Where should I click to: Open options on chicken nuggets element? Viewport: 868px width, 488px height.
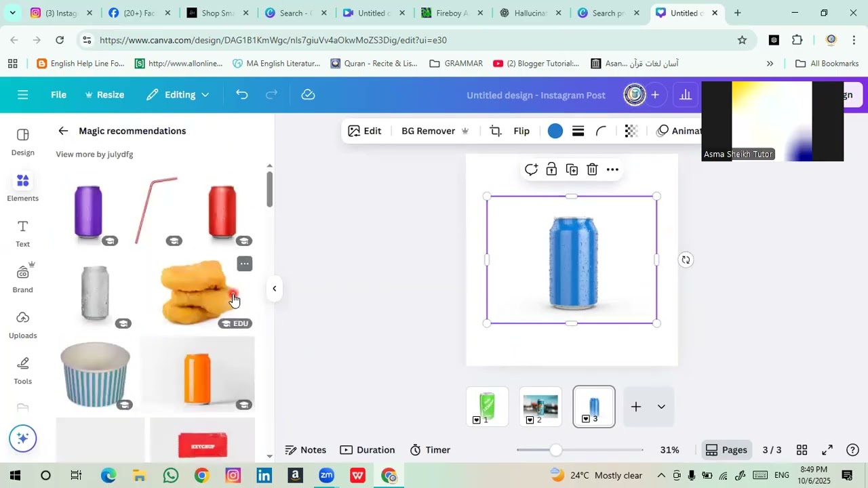click(245, 264)
